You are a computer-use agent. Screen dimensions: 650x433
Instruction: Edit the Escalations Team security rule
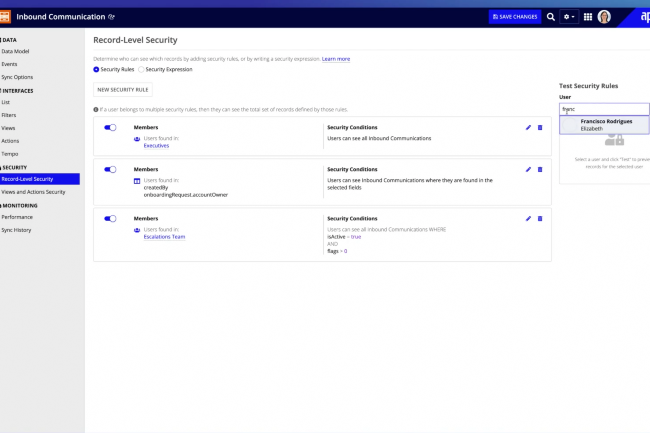[x=528, y=218]
